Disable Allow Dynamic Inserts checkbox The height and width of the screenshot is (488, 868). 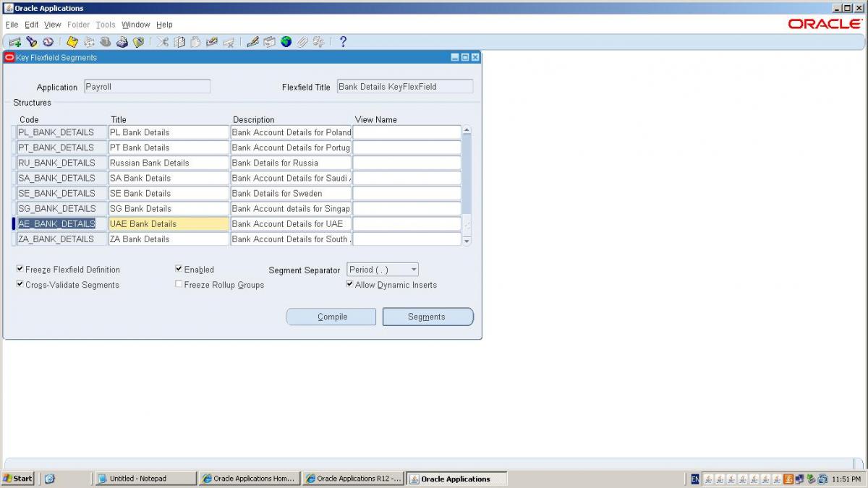(350, 285)
